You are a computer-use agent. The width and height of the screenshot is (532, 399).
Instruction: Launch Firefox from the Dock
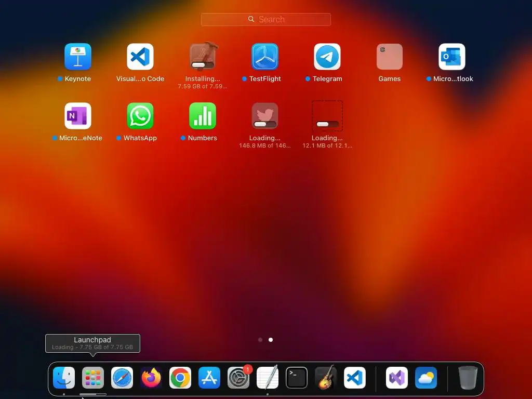click(x=151, y=378)
